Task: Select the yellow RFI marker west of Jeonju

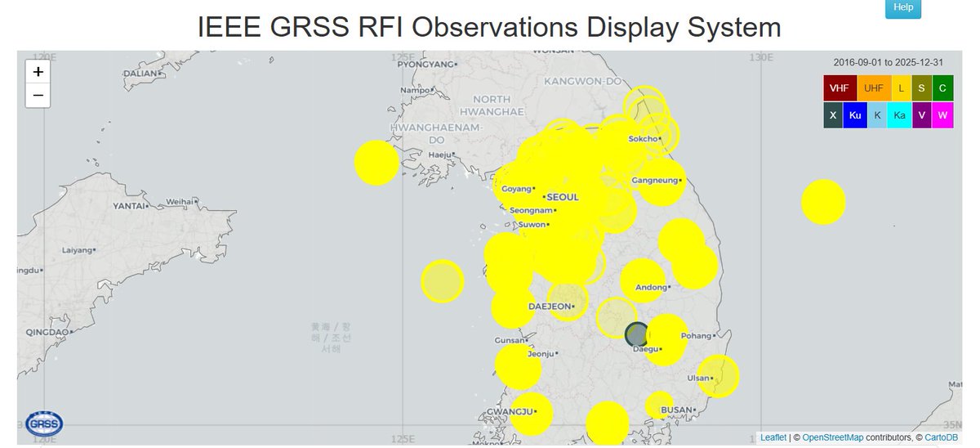Action: (518, 367)
